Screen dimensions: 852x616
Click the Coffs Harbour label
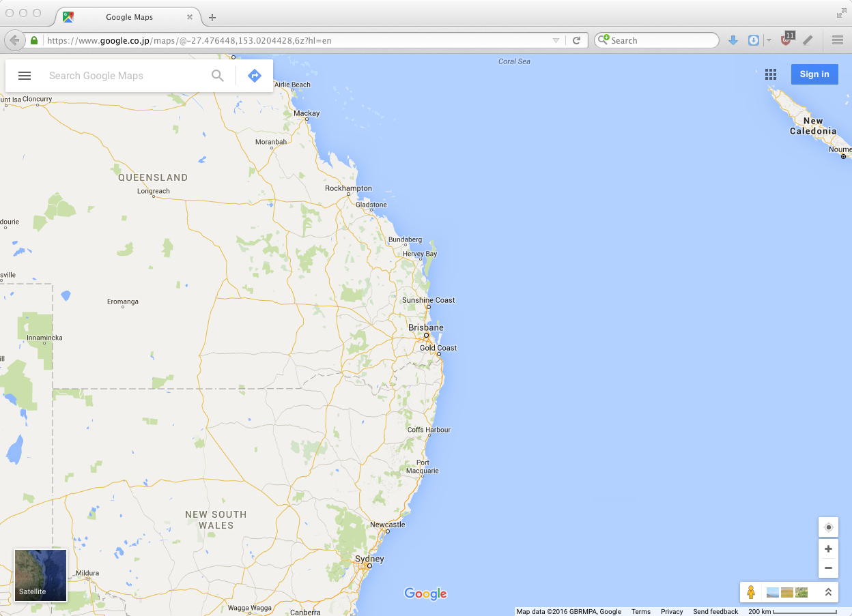click(429, 430)
